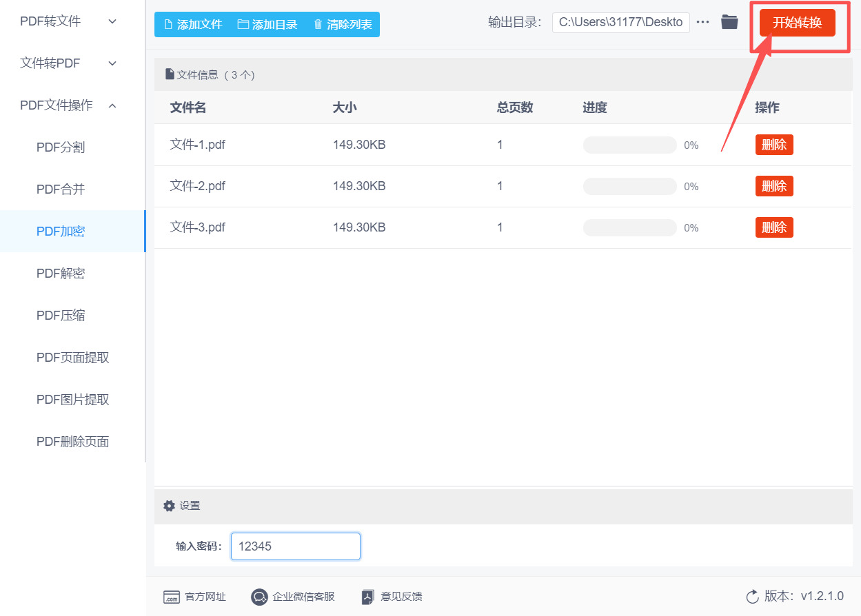Click the 添加目录 button
The image size is (861, 616).
(267, 25)
